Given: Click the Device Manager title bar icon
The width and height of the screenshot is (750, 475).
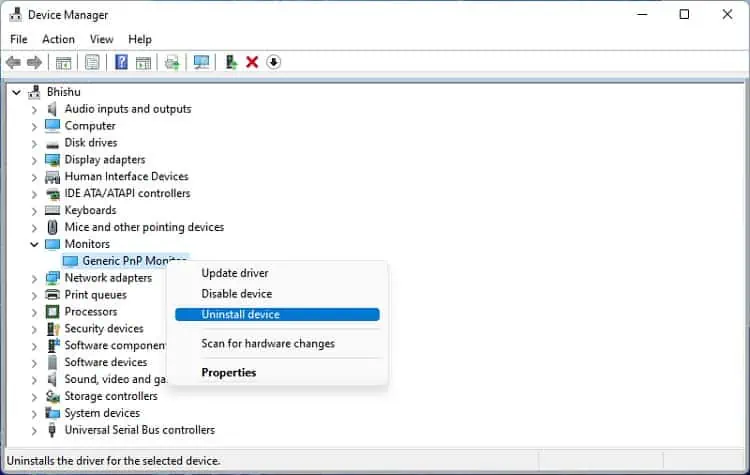Looking at the screenshot, I should (16, 15).
